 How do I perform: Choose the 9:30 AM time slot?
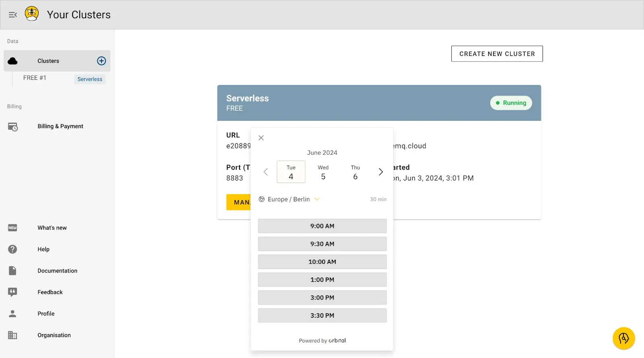pyautogui.click(x=322, y=244)
